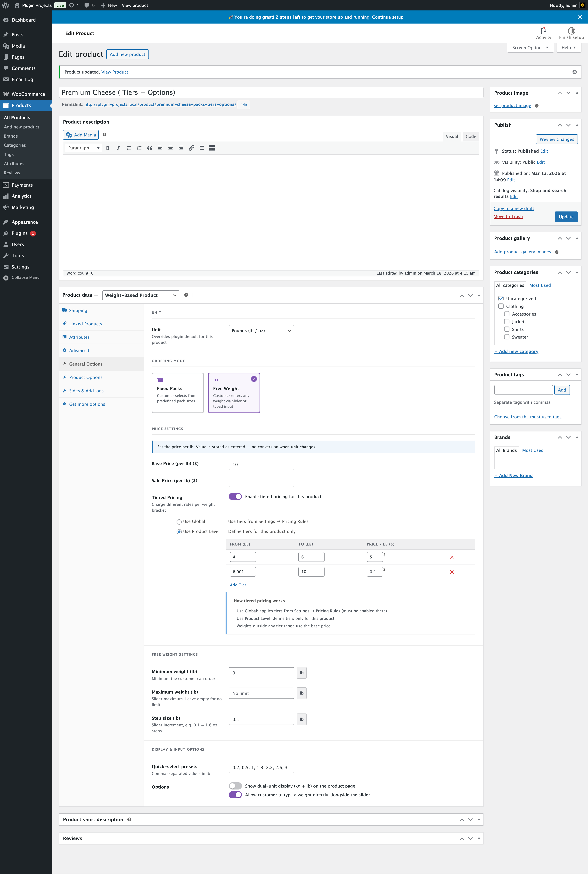The width and height of the screenshot is (588, 874).
Task: Open the Product Options tab
Action: (x=85, y=377)
